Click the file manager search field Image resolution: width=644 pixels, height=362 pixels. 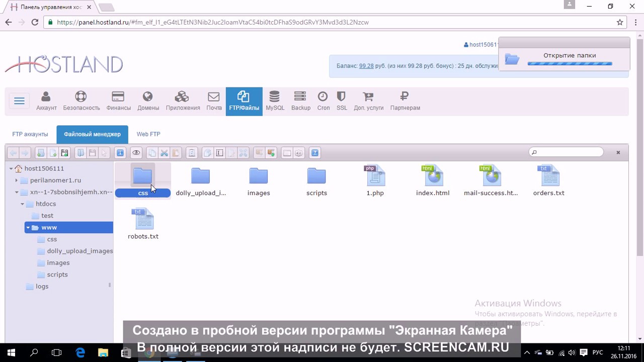(567, 152)
